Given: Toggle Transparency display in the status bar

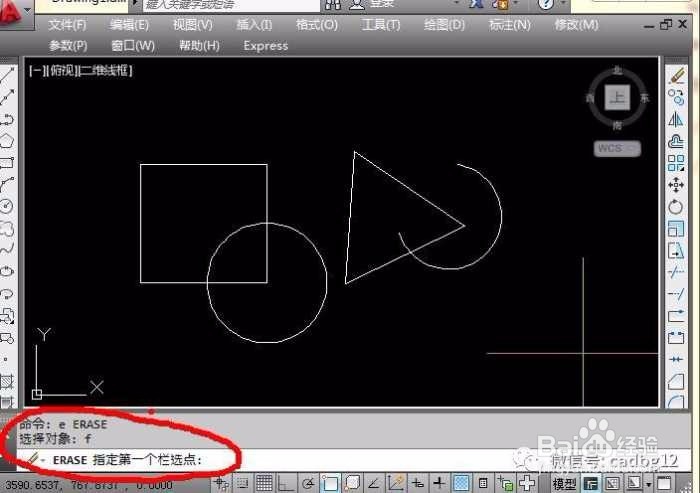Looking at the screenshot, I should pos(461,483).
